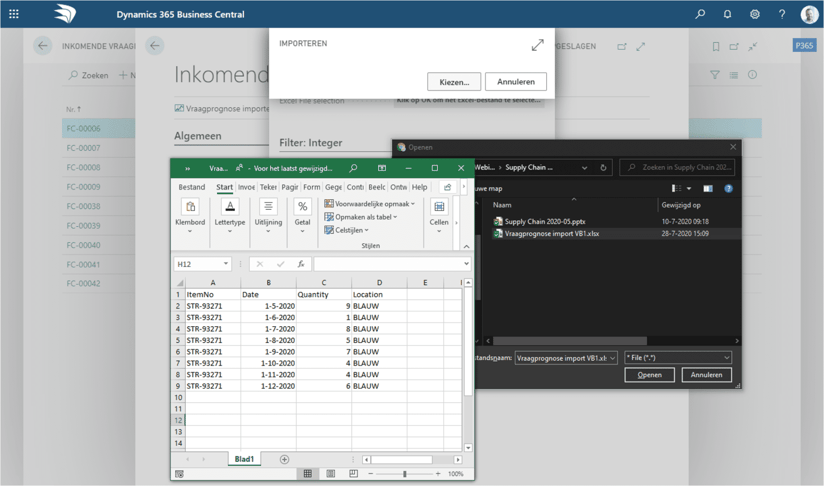Click the Excel vertical scrollbar down arrow
The height and width of the screenshot is (486, 824).
(x=468, y=448)
